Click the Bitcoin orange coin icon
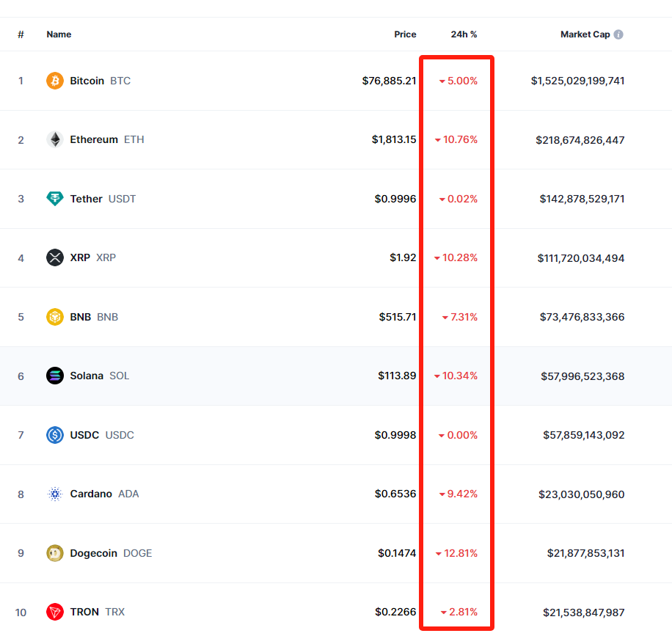The image size is (672, 636). tap(55, 81)
